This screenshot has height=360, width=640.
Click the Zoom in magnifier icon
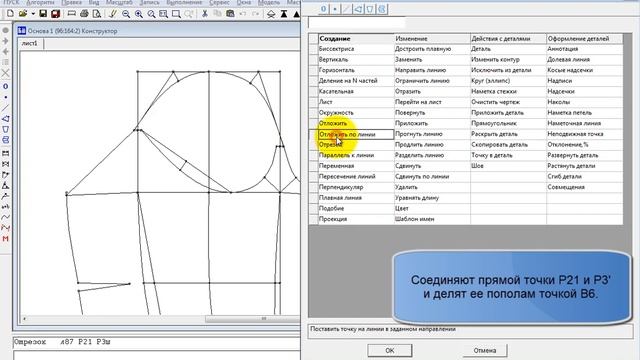[138, 14]
